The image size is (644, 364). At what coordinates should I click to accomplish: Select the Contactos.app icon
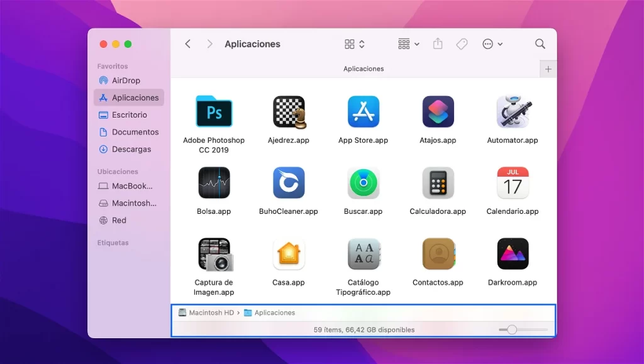point(438,253)
